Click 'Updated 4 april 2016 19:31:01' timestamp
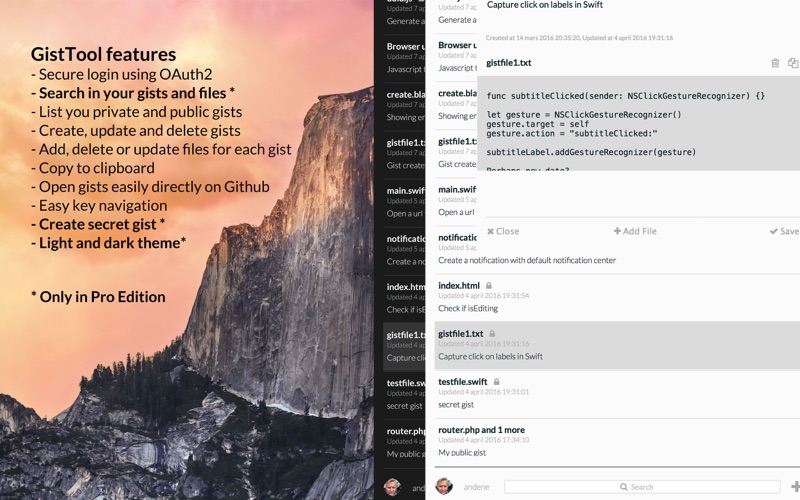The height and width of the screenshot is (500, 800). pyautogui.click(x=484, y=392)
